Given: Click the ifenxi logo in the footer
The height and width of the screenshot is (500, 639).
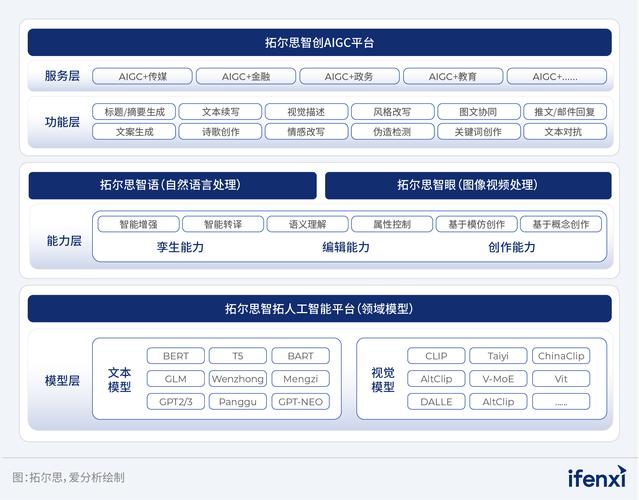Looking at the screenshot, I should [x=597, y=476].
